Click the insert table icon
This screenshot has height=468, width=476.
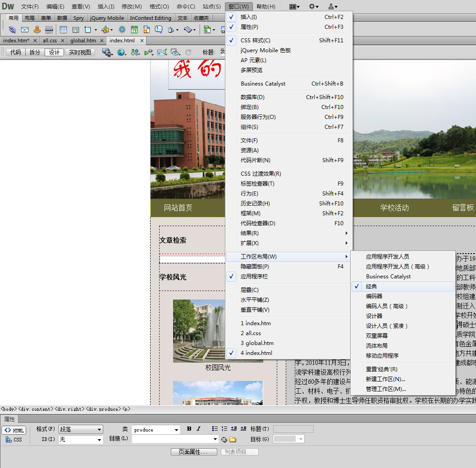pyautogui.click(x=63, y=30)
